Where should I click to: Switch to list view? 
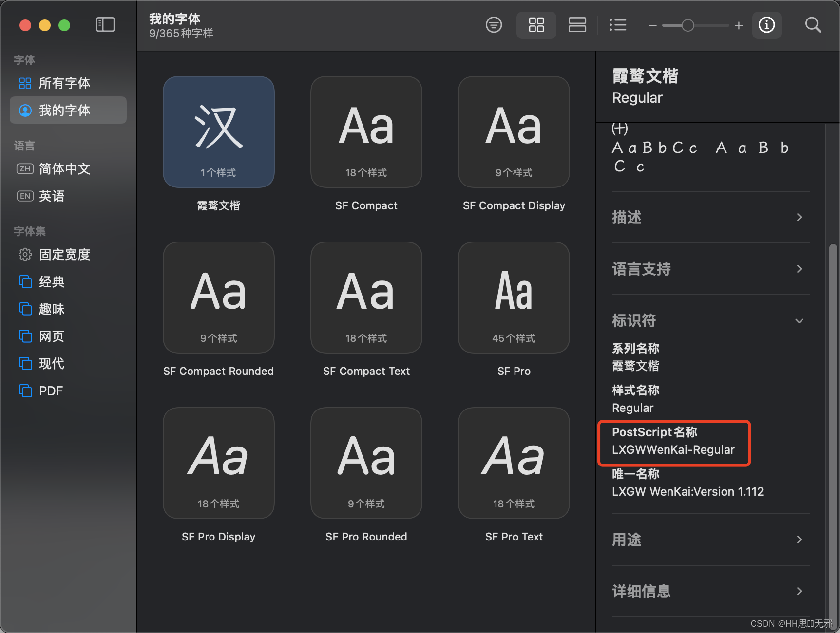618,25
